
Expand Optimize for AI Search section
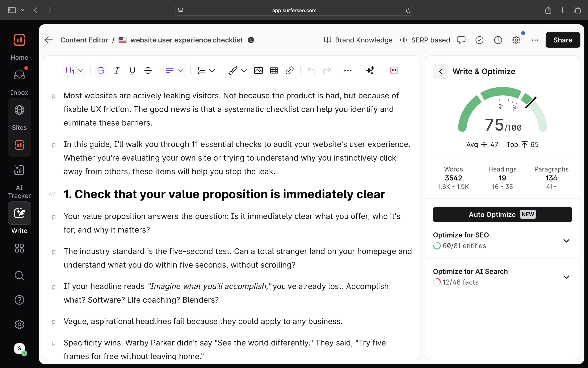[566, 277]
